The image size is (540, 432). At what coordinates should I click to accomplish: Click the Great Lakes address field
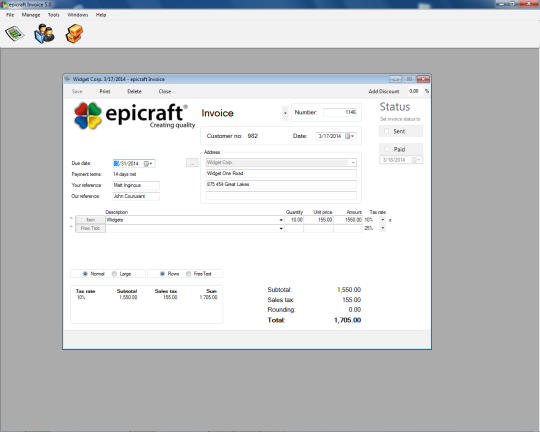(281, 184)
